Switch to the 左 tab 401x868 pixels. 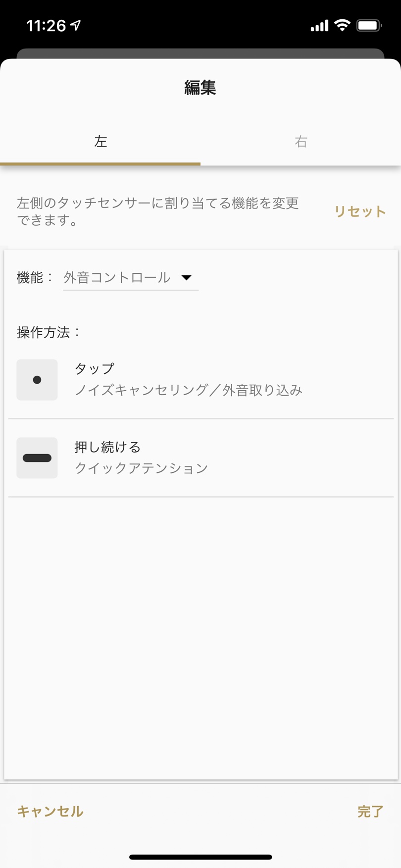coord(100,142)
